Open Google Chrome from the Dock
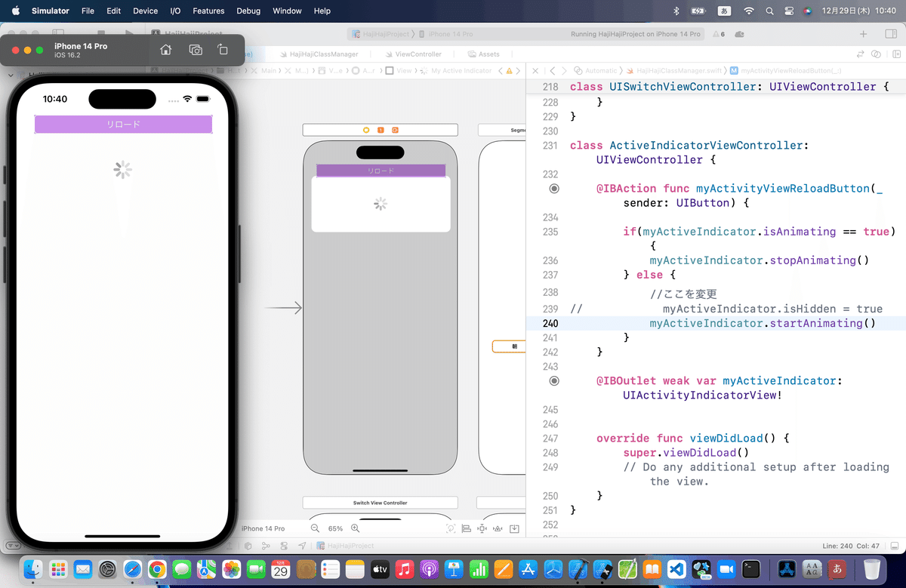 coord(157,568)
